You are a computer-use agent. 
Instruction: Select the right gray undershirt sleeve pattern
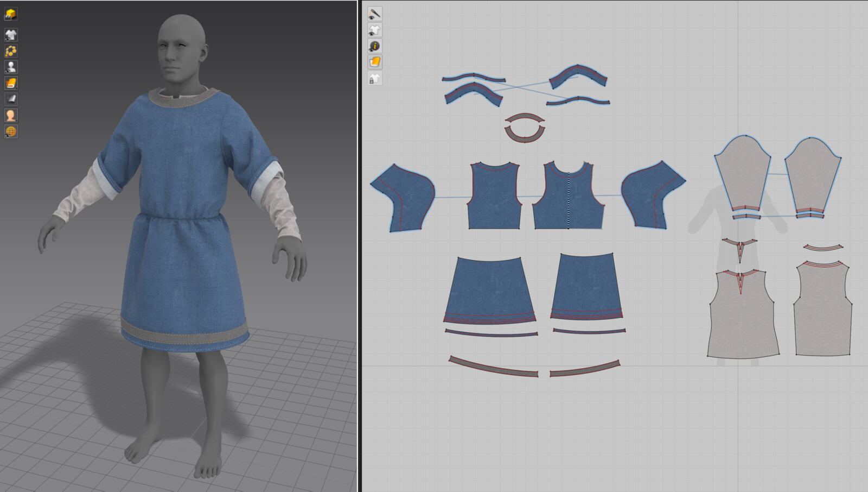(x=813, y=175)
